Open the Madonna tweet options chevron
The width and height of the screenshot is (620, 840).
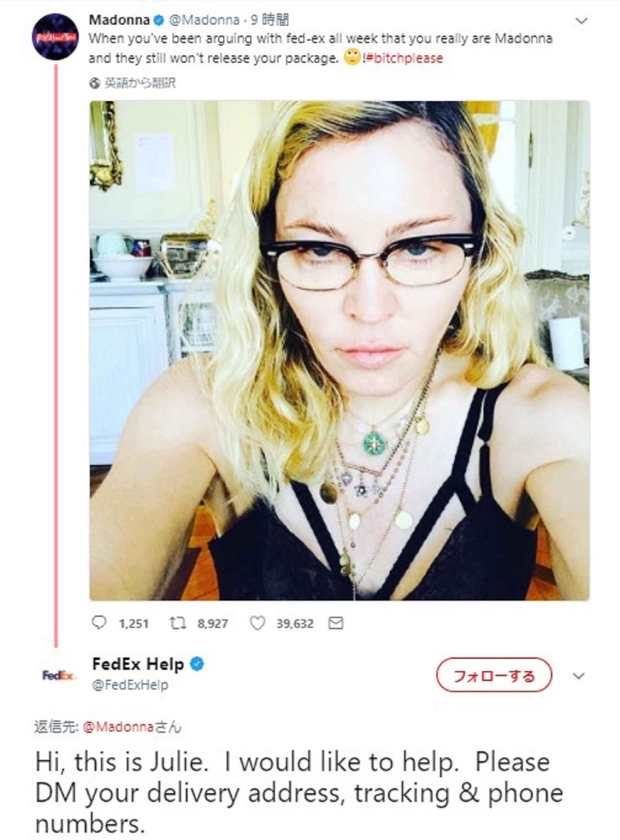click(581, 21)
